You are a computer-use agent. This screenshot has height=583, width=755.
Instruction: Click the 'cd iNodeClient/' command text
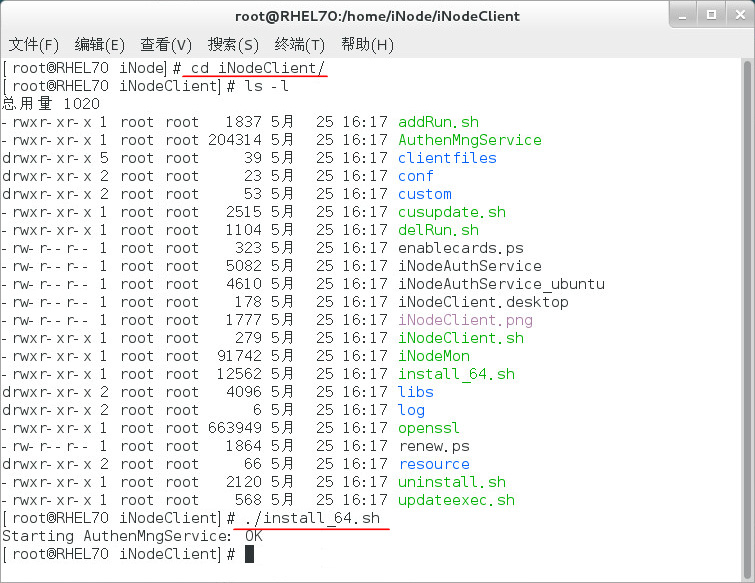(x=257, y=68)
